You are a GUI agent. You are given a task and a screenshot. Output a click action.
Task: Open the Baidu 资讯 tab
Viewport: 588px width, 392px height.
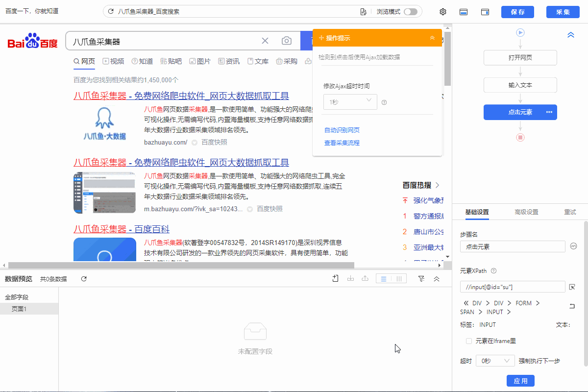pos(229,61)
